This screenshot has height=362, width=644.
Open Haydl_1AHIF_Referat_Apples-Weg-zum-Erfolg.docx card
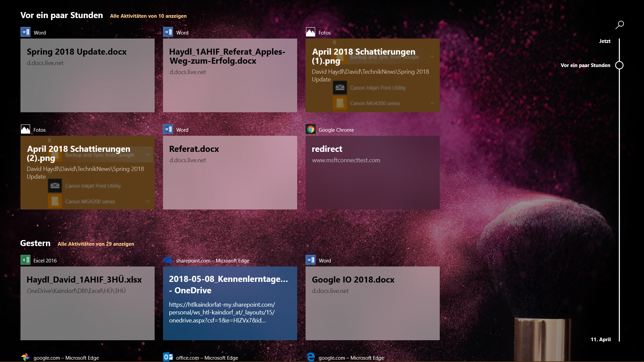click(x=230, y=75)
